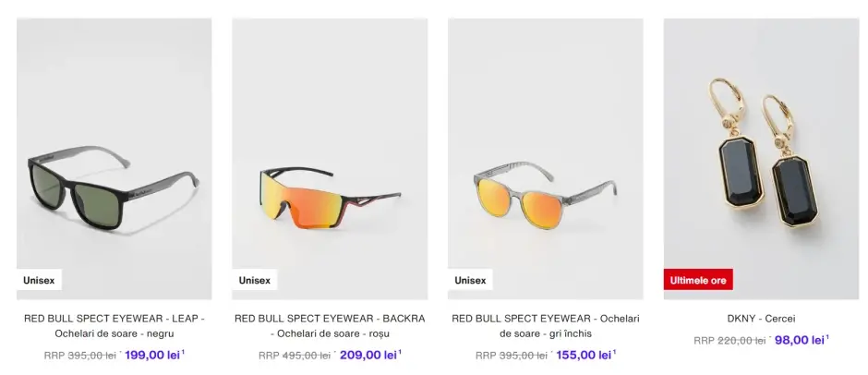Open the gri închis sunglasses title link
Image resolution: width=868 pixels, height=375 pixels.
[x=546, y=326]
